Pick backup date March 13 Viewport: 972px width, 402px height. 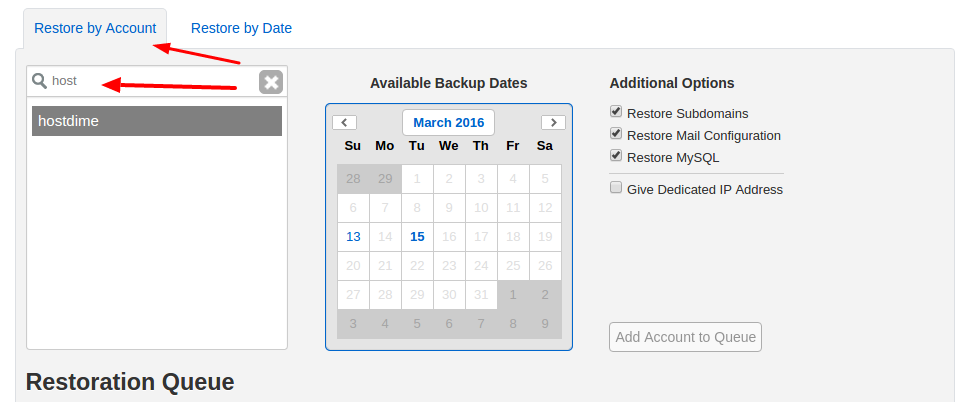coord(353,236)
